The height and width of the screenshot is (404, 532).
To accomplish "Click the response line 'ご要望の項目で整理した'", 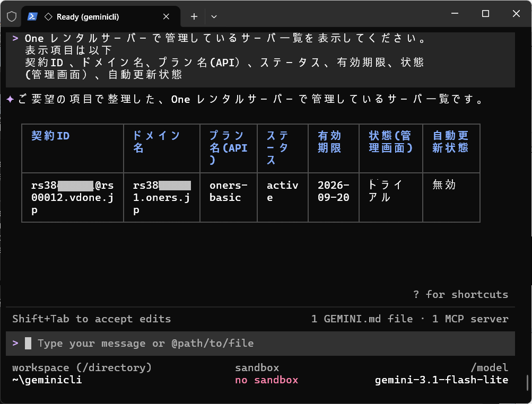I will click(251, 99).
